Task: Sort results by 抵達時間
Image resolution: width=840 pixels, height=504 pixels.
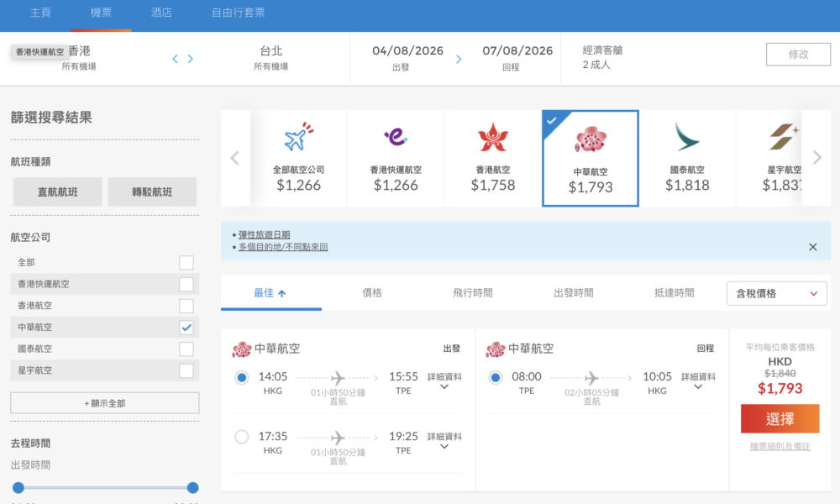Action: coord(674,293)
